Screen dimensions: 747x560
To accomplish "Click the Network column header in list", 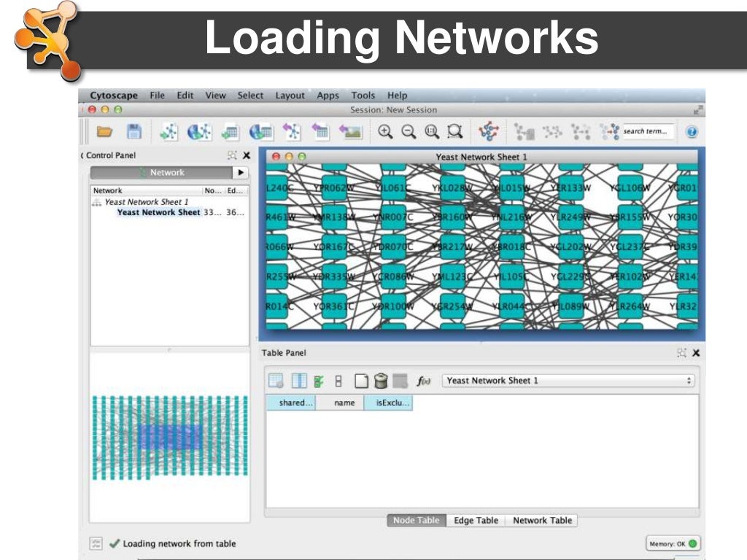I will pyautogui.click(x=146, y=190).
